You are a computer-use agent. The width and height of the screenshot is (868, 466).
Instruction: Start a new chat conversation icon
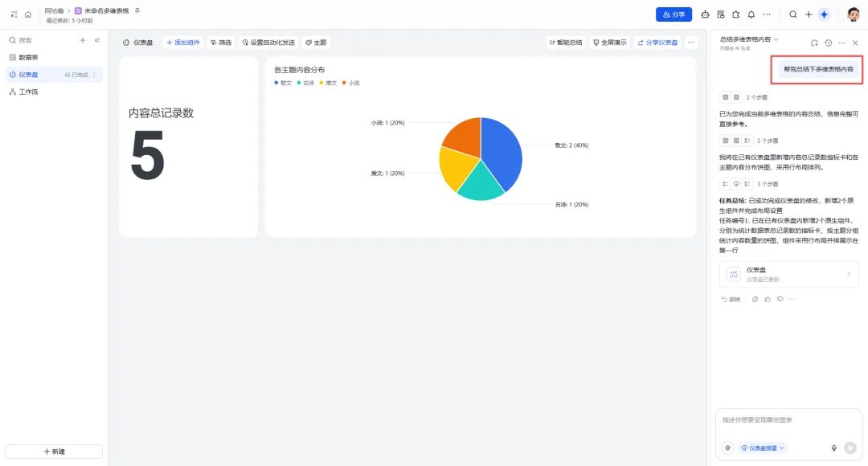point(813,43)
